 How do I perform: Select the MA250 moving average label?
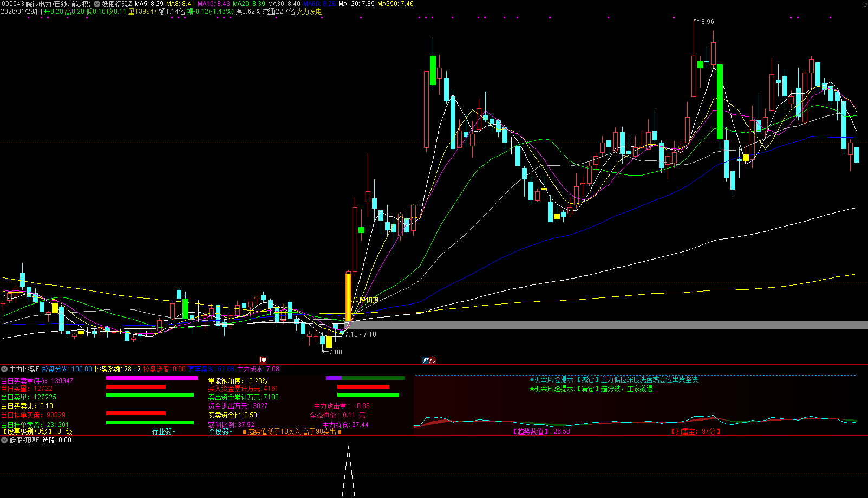click(x=395, y=4)
